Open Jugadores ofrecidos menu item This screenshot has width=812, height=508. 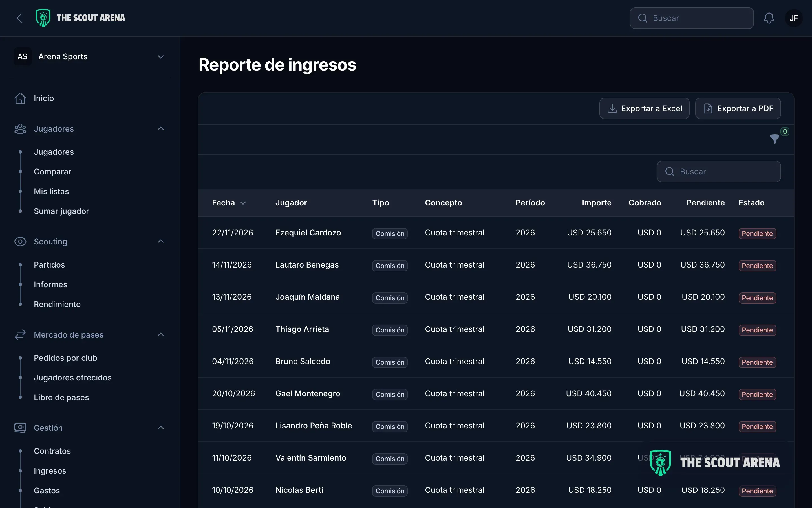[x=72, y=378]
